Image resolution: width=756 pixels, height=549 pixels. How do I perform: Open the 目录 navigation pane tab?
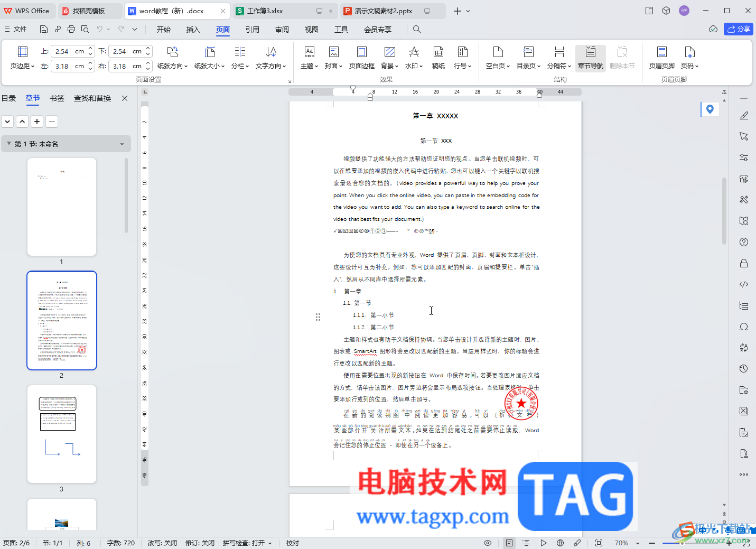(9, 98)
